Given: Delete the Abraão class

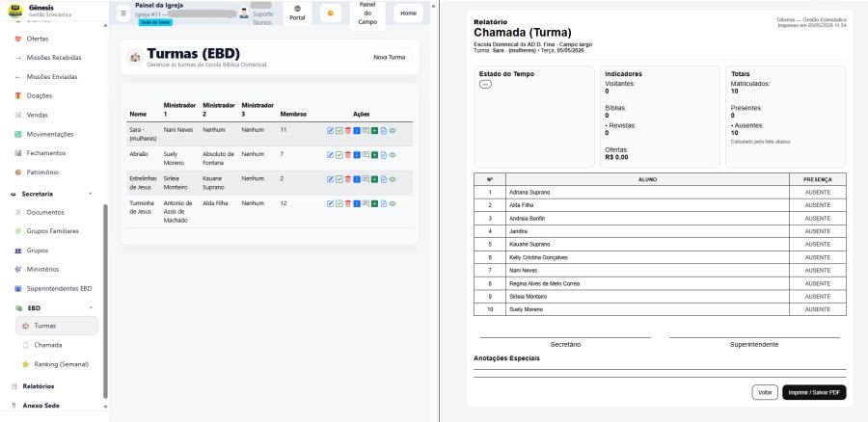Looking at the screenshot, I should 347,155.
